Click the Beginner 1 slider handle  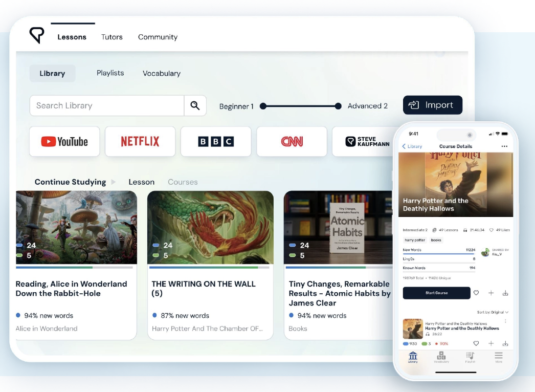tap(263, 106)
